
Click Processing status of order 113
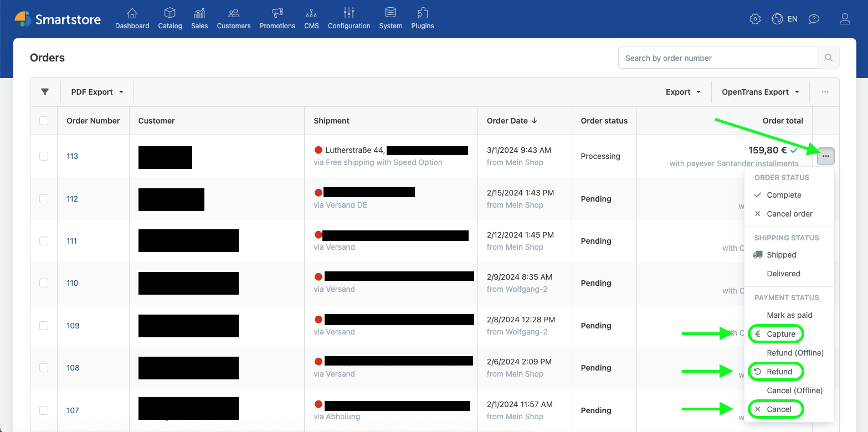[600, 156]
